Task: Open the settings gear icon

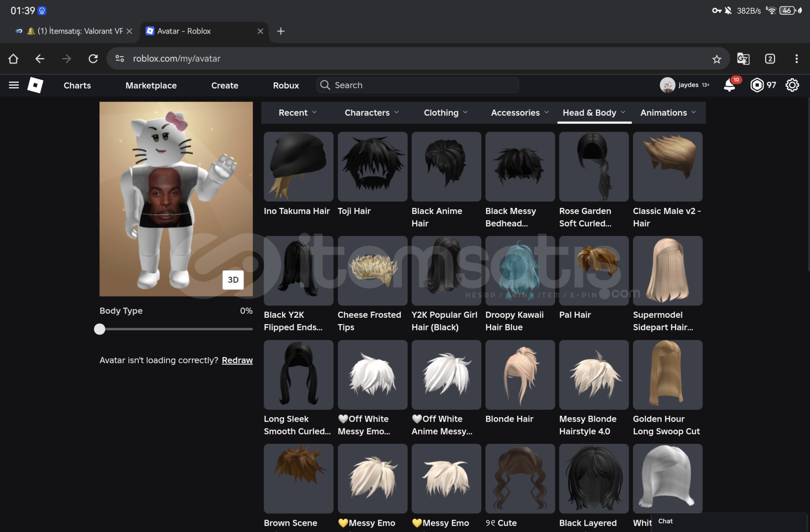Action: coord(792,85)
